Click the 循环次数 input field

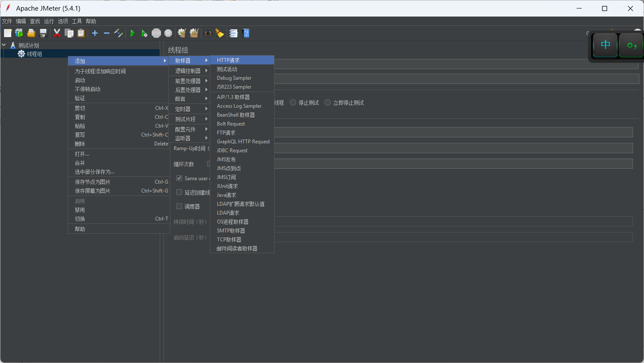(453, 164)
